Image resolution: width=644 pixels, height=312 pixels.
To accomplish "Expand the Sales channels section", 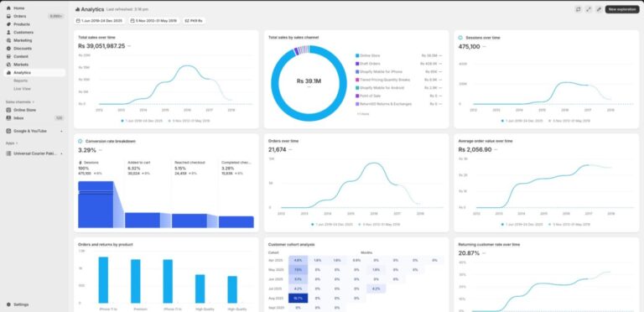I will [20, 101].
